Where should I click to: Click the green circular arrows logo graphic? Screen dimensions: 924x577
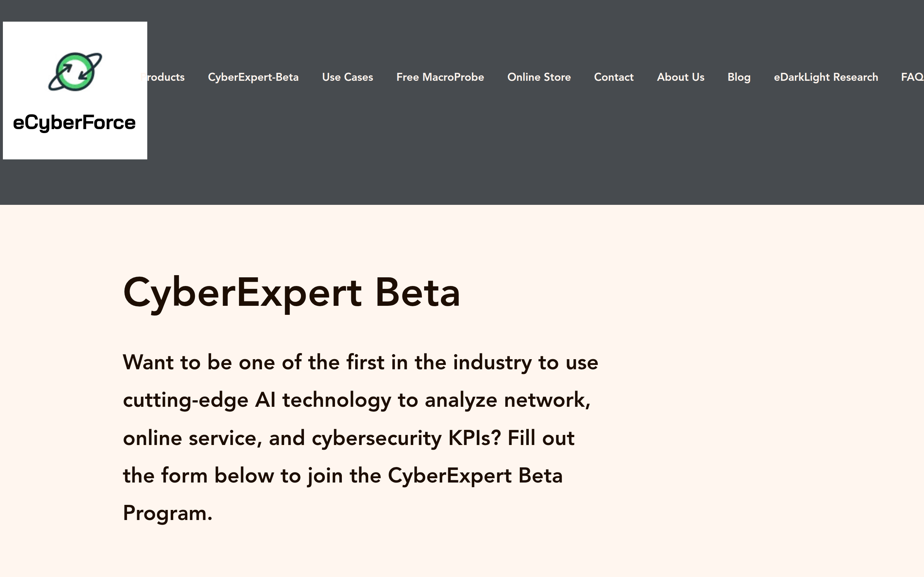pyautogui.click(x=75, y=72)
